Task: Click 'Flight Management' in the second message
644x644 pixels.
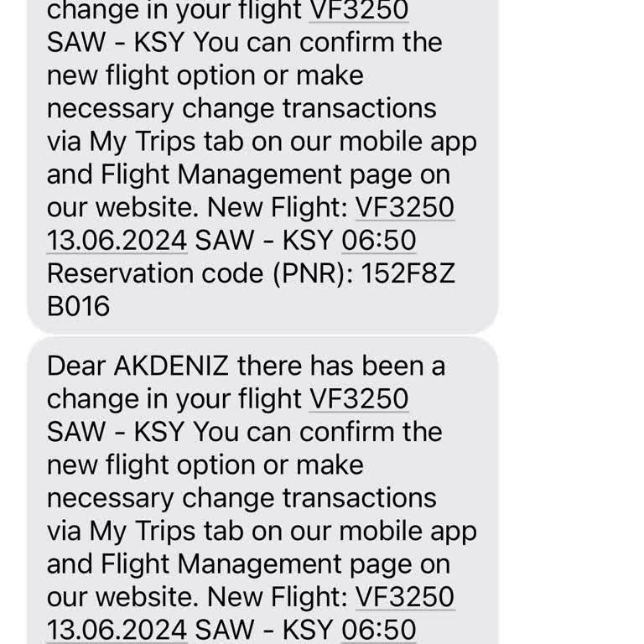Action: 221,564
